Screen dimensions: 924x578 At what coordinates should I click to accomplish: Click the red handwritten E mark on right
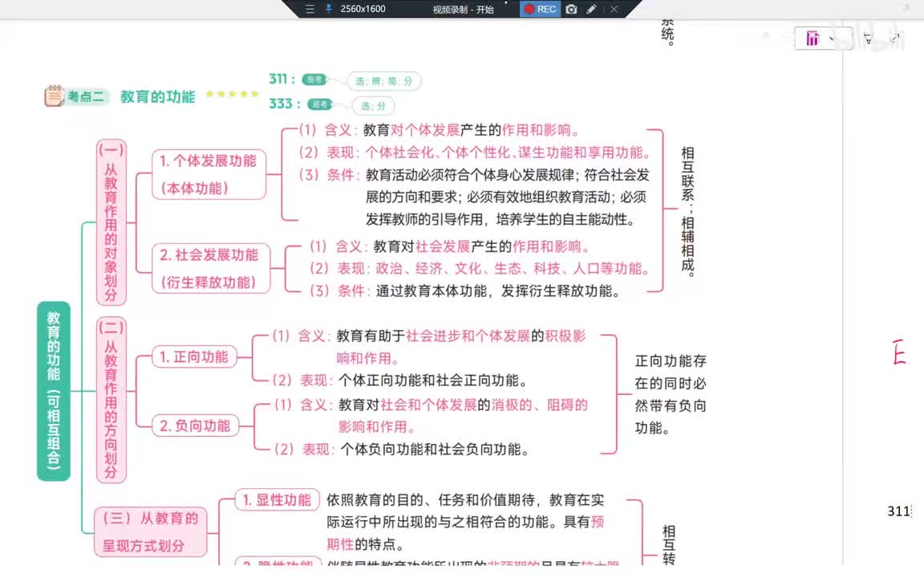pos(898,352)
